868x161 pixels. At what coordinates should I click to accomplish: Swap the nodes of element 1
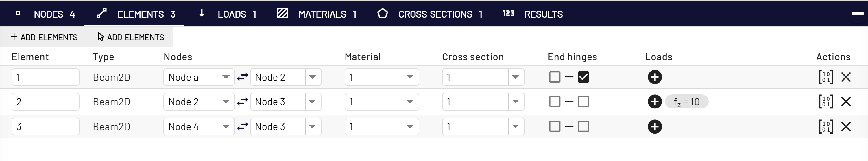(243, 77)
